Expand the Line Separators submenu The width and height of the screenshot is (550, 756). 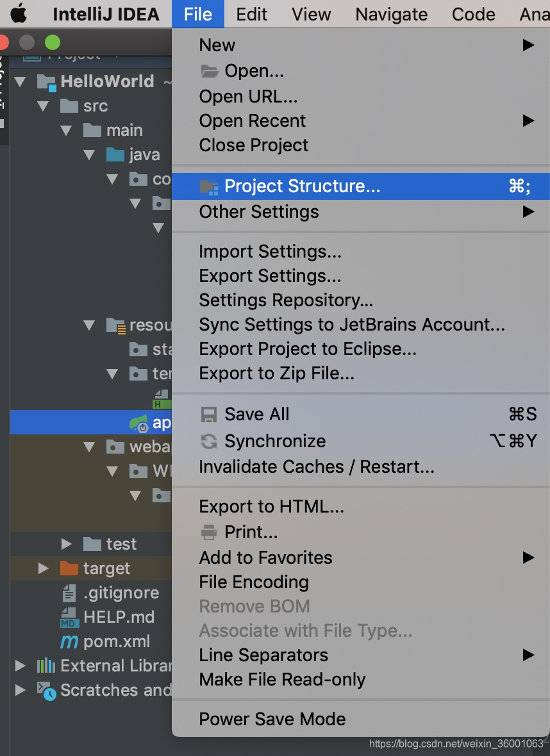pos(361,655)
